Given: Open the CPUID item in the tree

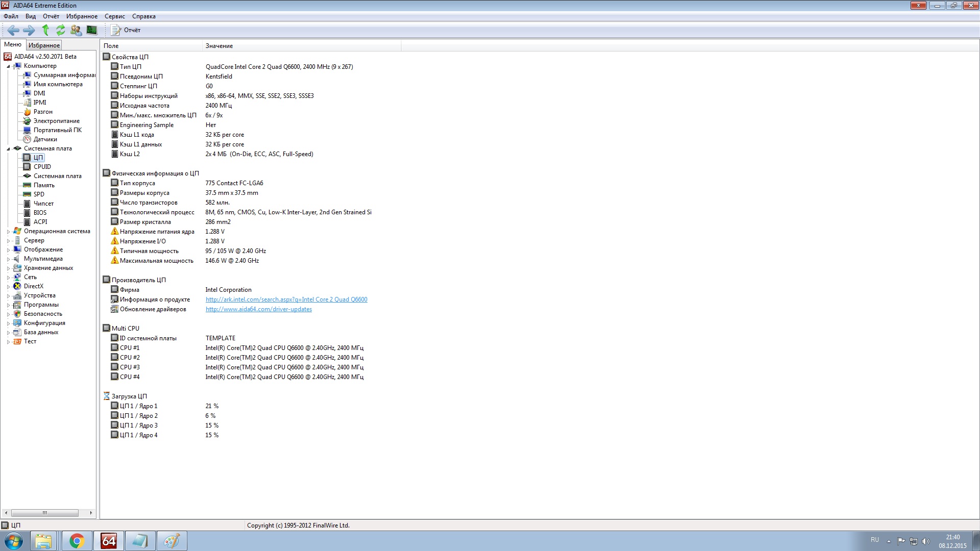Looking at the screenshot, I should coord(42,167).
